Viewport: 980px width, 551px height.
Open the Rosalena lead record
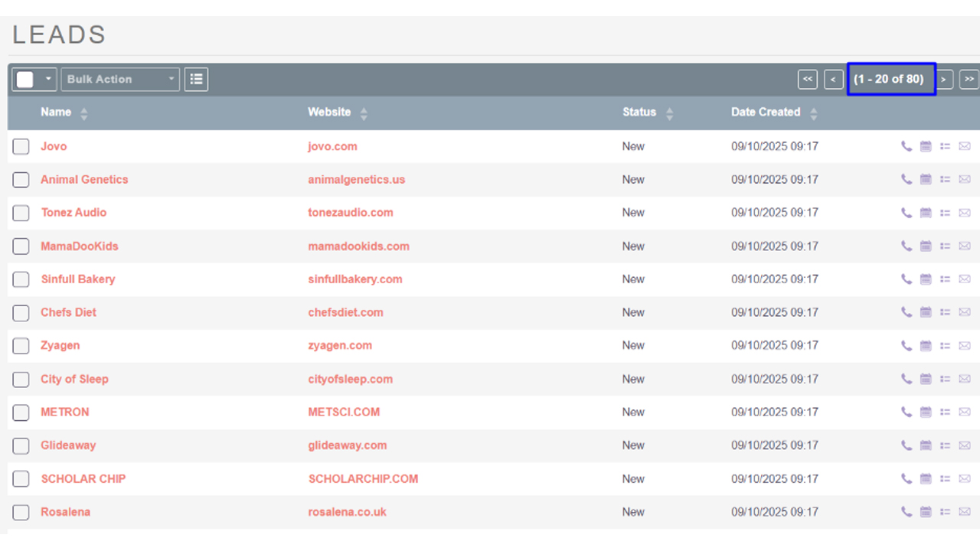tap(65, 511)
